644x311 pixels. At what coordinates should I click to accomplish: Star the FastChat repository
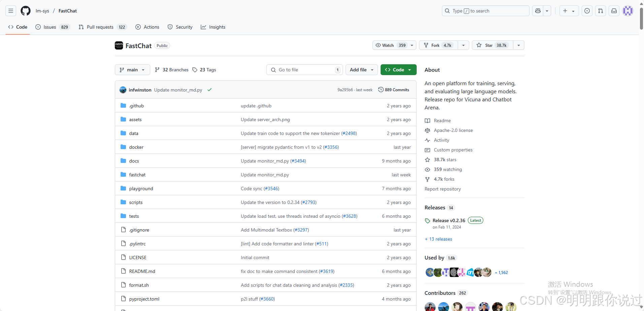coord(492,45)
